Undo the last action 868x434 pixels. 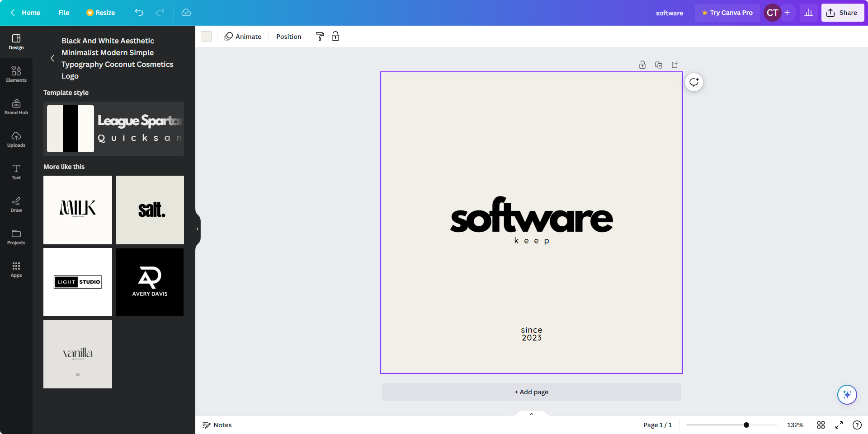pyautogui.click(x=139, y=13)
